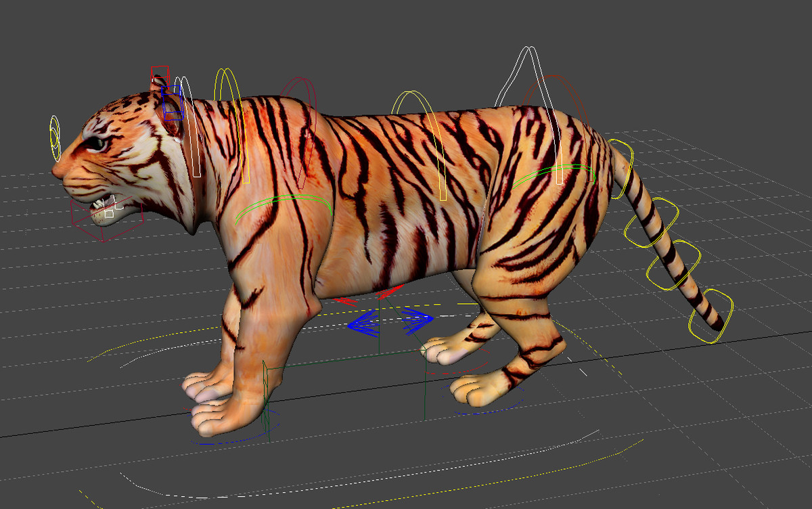Click the red box controller above the ear
The image size is (812, 509).
160,71
